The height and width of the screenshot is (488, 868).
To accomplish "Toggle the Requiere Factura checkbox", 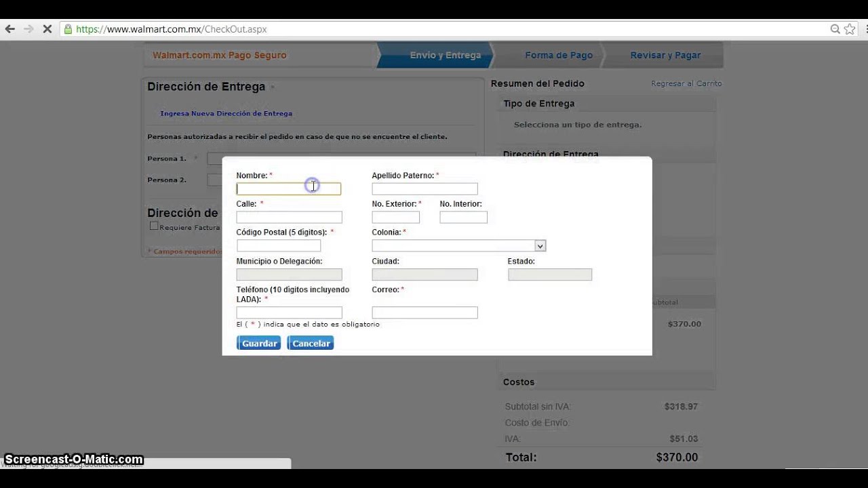I will [x=154, y=226].
